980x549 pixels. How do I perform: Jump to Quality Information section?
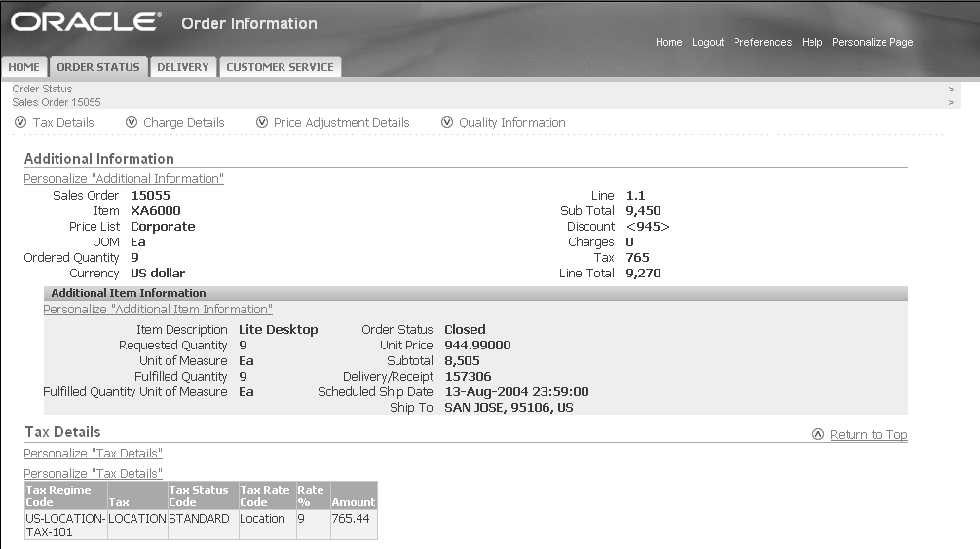511,123
